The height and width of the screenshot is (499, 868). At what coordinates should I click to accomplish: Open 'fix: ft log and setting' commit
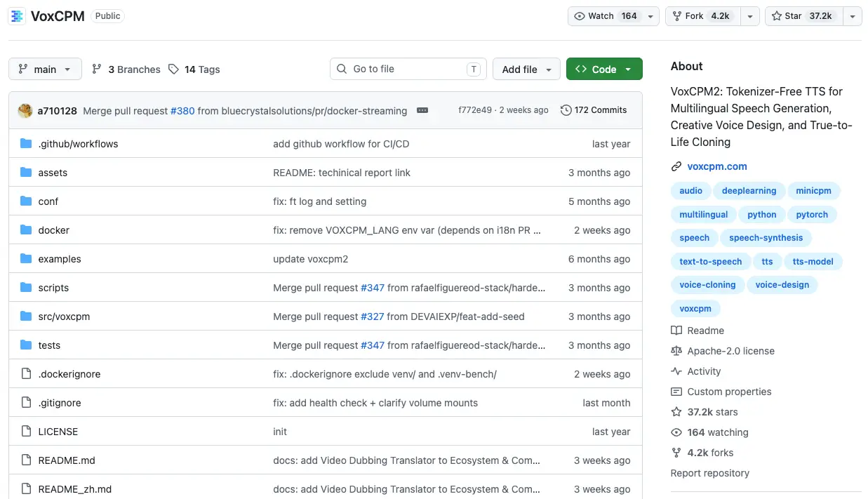click(319, 201)
